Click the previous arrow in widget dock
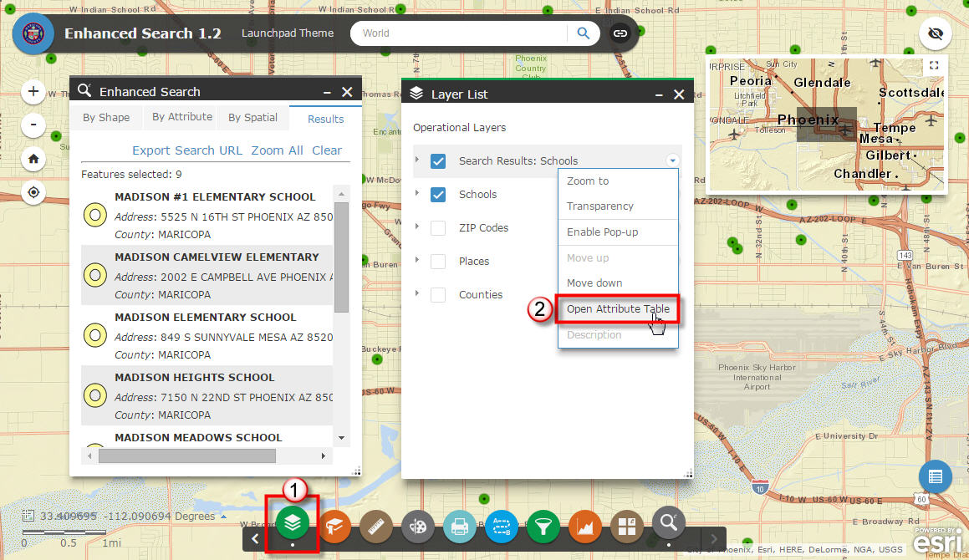Screen dimensions: 969x560 point(255,538)
